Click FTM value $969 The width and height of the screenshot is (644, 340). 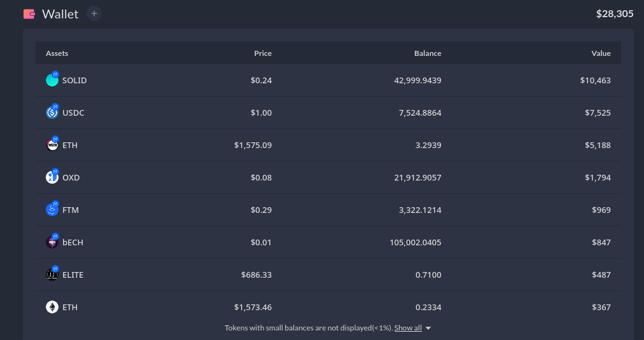pos(601,210)
